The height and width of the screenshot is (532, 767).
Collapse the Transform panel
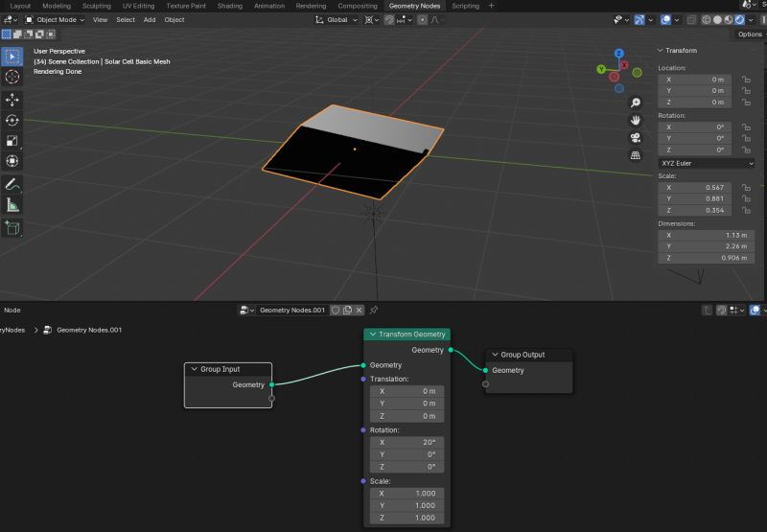[x=660, y=51]
